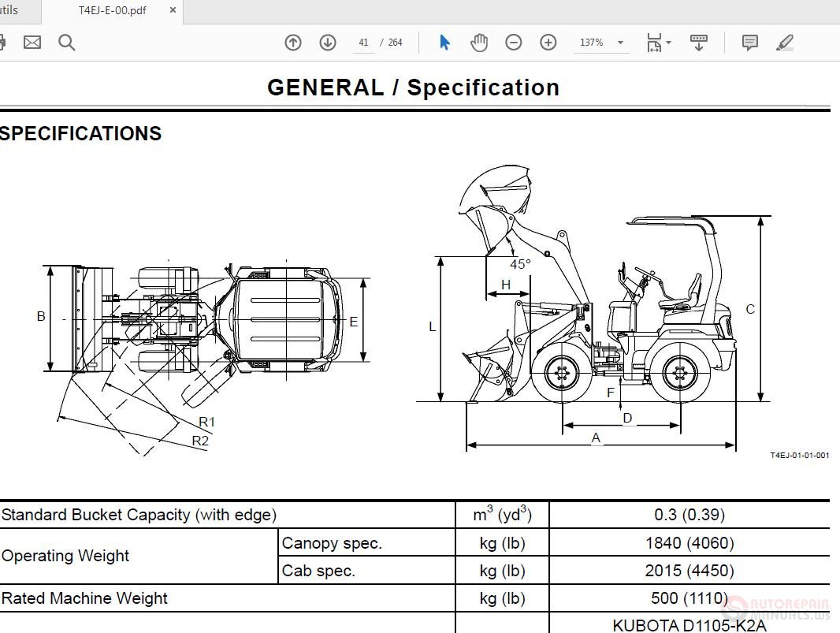
Task: Open the email attachment icon
Action: click(x=32, y=43)
